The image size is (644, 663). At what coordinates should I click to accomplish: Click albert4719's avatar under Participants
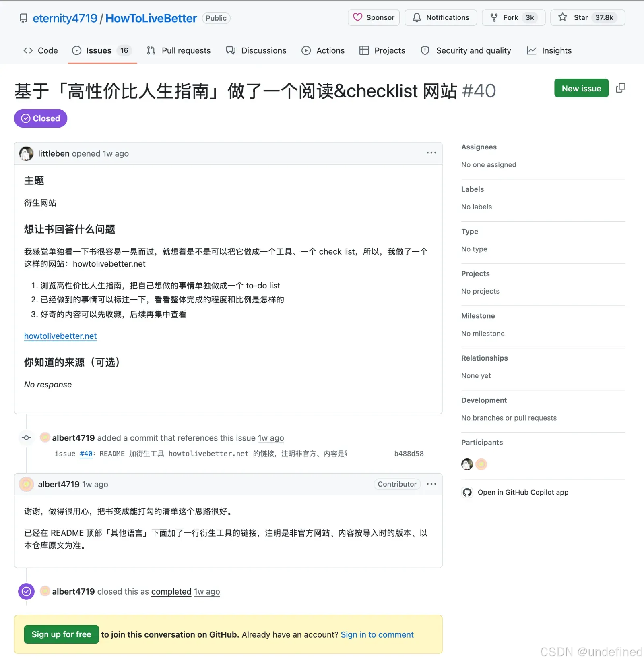(x=481, y=464)
